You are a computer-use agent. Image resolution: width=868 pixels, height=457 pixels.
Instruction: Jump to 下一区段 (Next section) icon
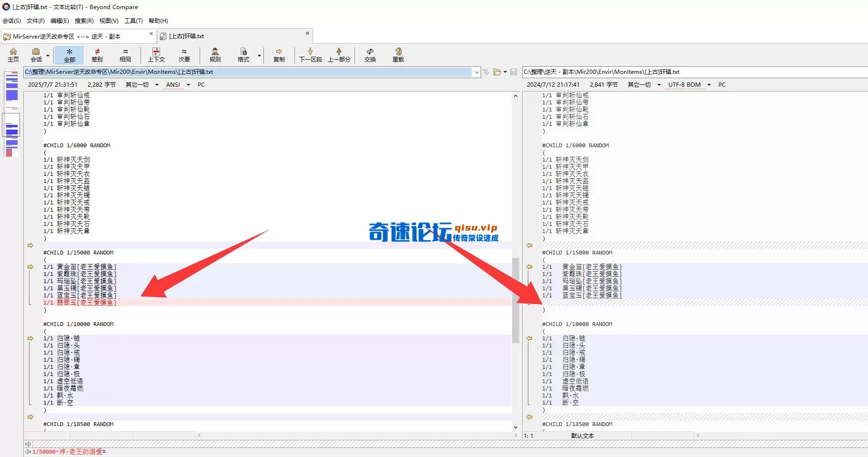[x=311, y=55]
